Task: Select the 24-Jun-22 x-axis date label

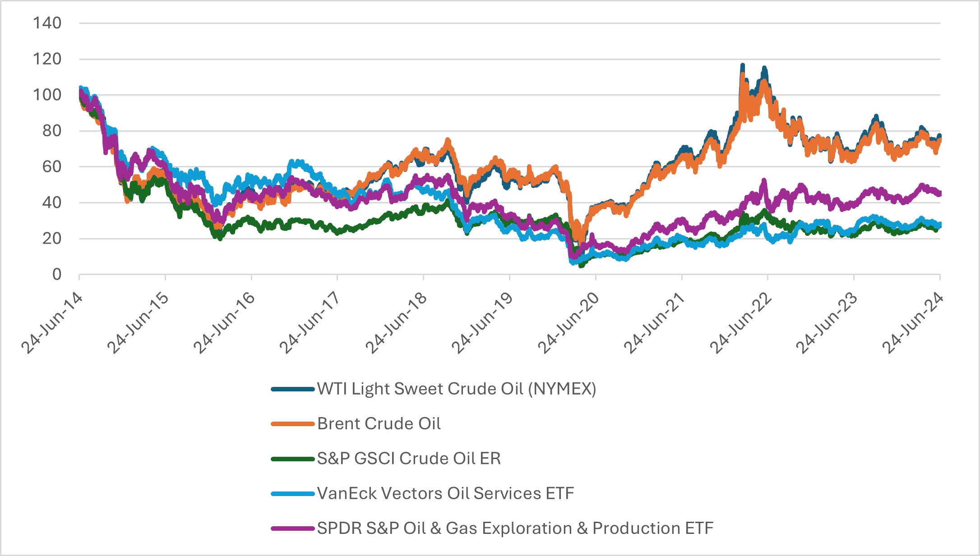Action: click(x=741, y=323)
